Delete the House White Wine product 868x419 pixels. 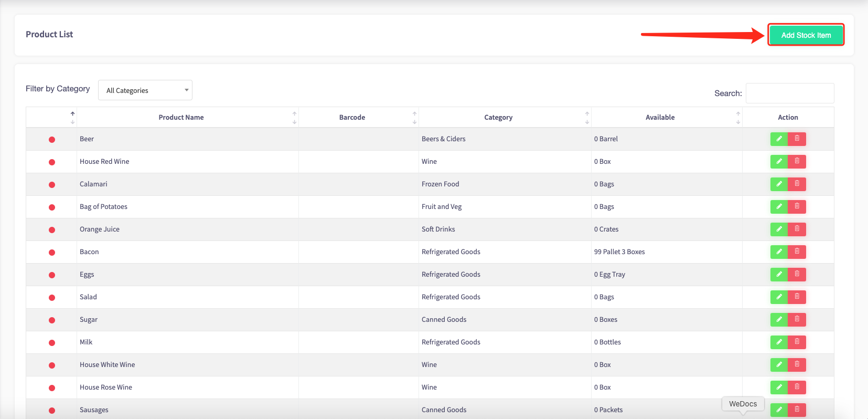point(797,364)
